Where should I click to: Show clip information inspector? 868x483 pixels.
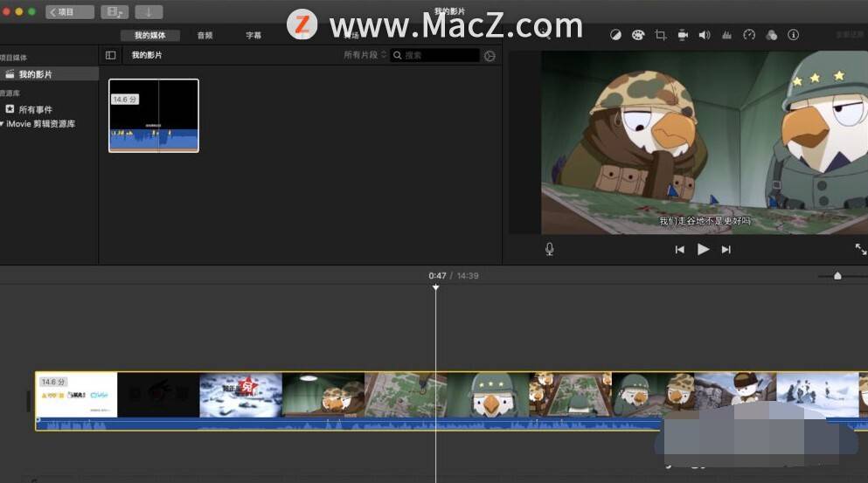pos(794,35)
